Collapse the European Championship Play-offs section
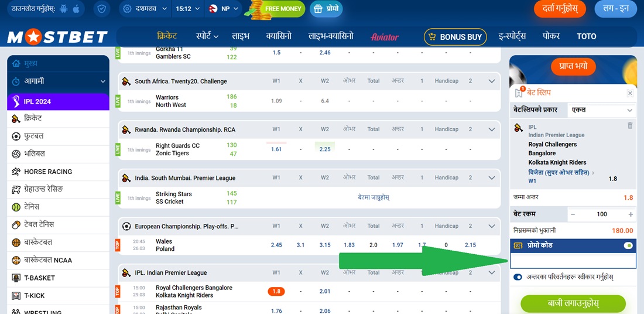Screen dimensions: 644x314 [x=492, y=226]
